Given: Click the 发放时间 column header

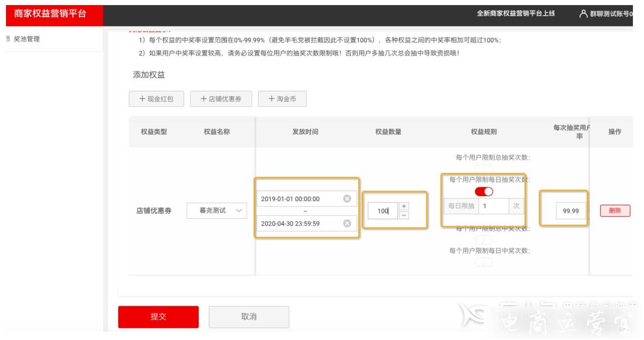Looking at the screenshot, I should [305, 132].
